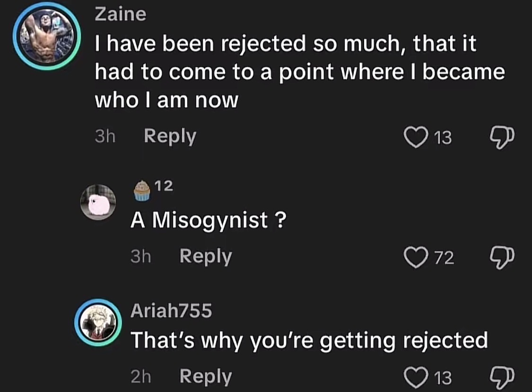
Task: Click the cupcake emoji username
Action: point(153,190)
